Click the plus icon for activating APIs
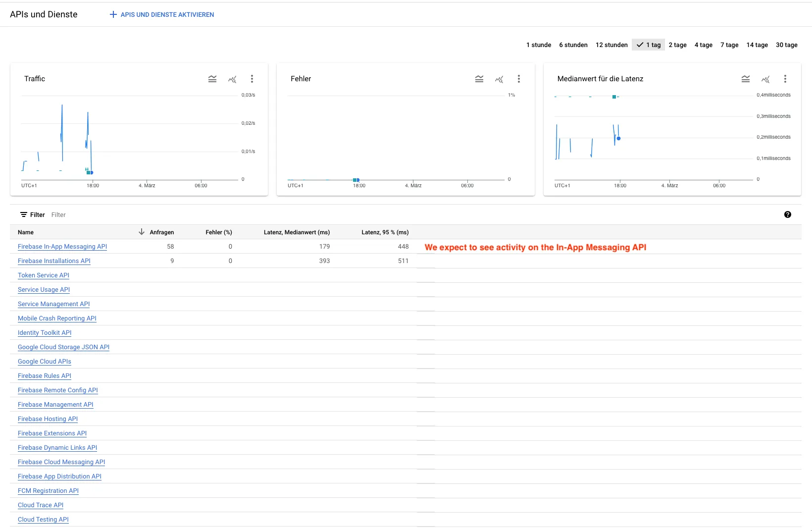Viewport: 812px width, 531px height. point(113,14)
